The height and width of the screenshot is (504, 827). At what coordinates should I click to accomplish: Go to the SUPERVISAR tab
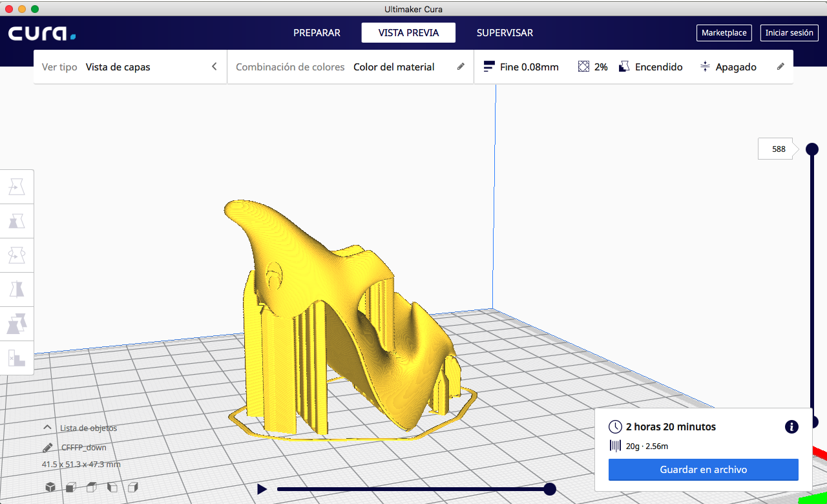[505, 33]
